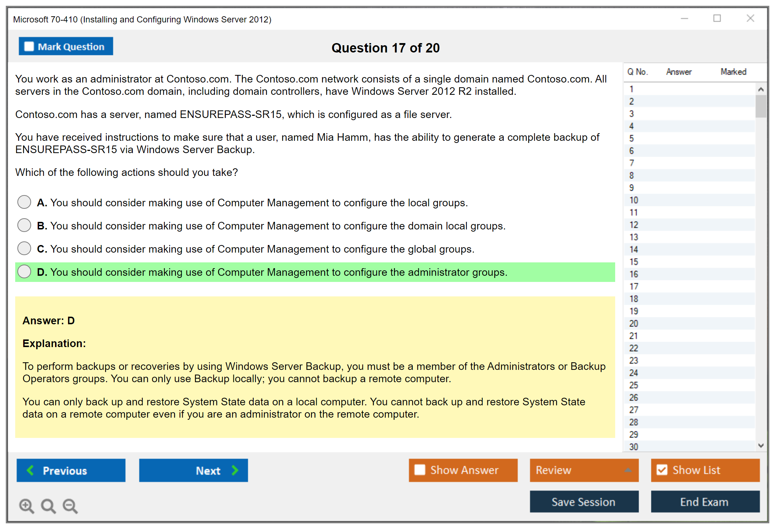Click the zoom in magnifier icon

point(26,506)
